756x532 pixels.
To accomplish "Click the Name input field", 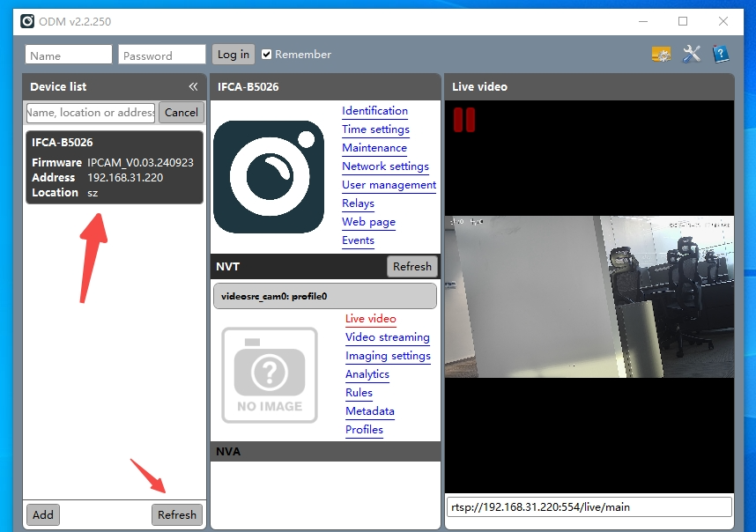I will (x=69, y=55).
